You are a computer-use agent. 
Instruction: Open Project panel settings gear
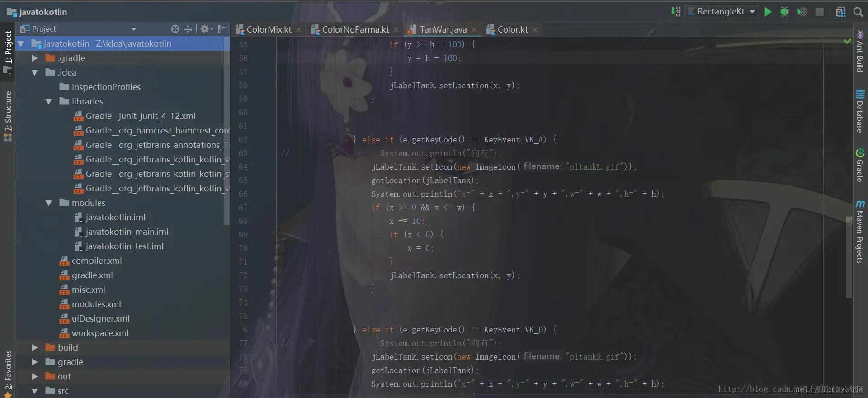(207, 29)
